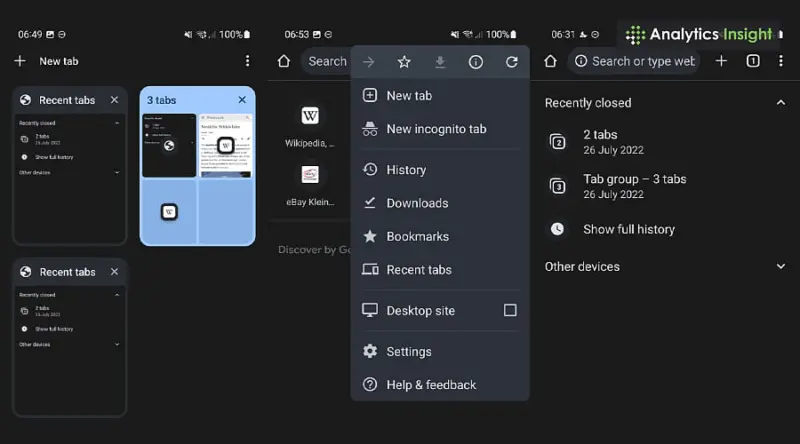Screen dimensions: 800x444
Task: Tap the home icon in right panel
Action: point(550,61)
